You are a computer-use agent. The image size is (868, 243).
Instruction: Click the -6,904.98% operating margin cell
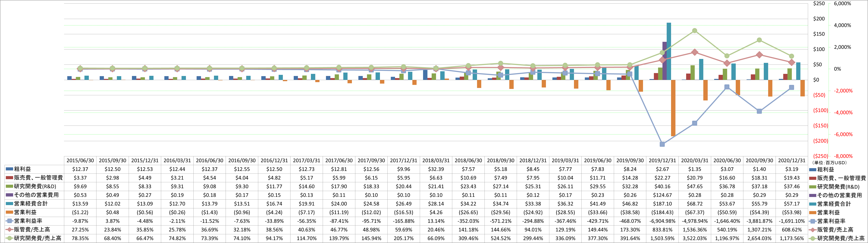(662, 221)
